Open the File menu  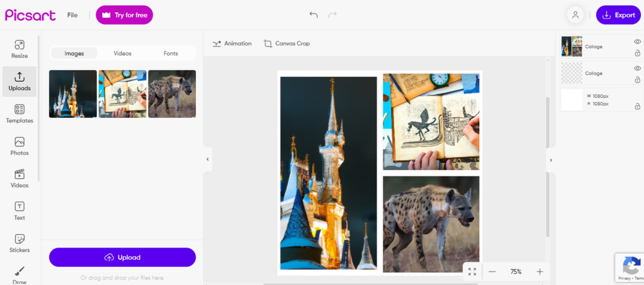coord(72,15)
